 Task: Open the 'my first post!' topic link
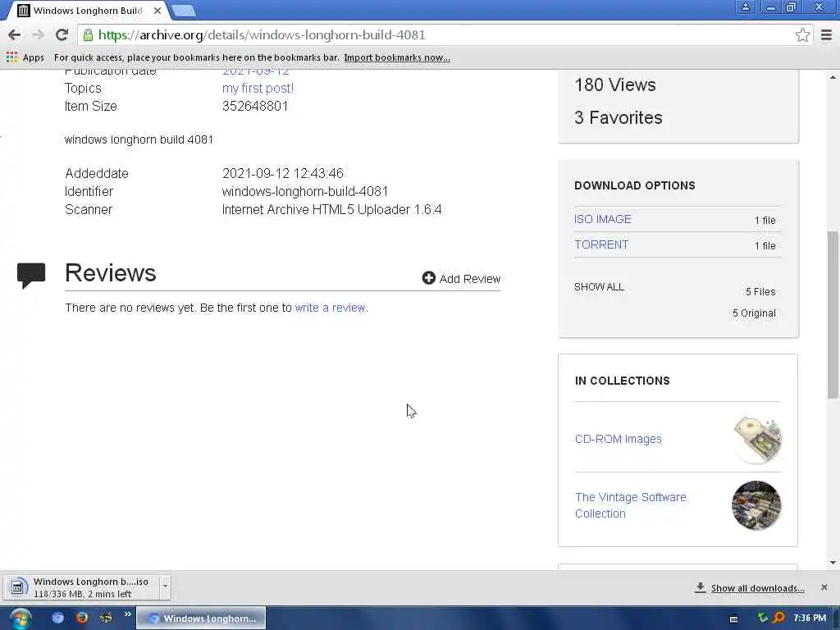258,88
